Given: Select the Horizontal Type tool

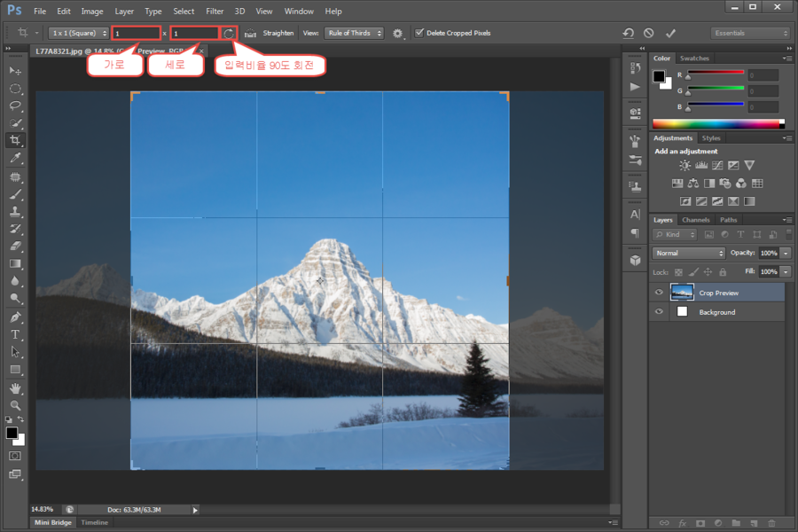Looking at the screenshot, I should point(15,334).
